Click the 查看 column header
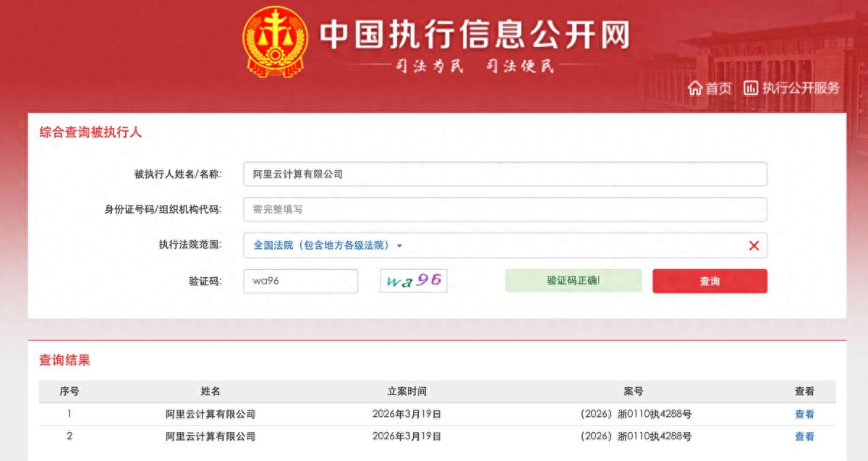 tap(804, 392)
